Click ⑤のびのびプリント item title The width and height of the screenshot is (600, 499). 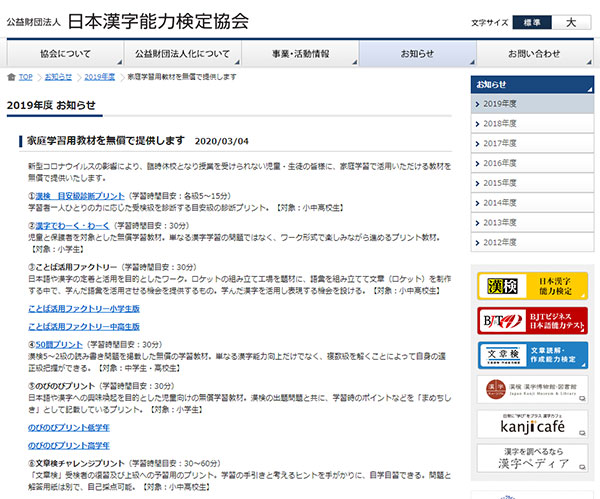pyautogui.click(x=61, y=386)
